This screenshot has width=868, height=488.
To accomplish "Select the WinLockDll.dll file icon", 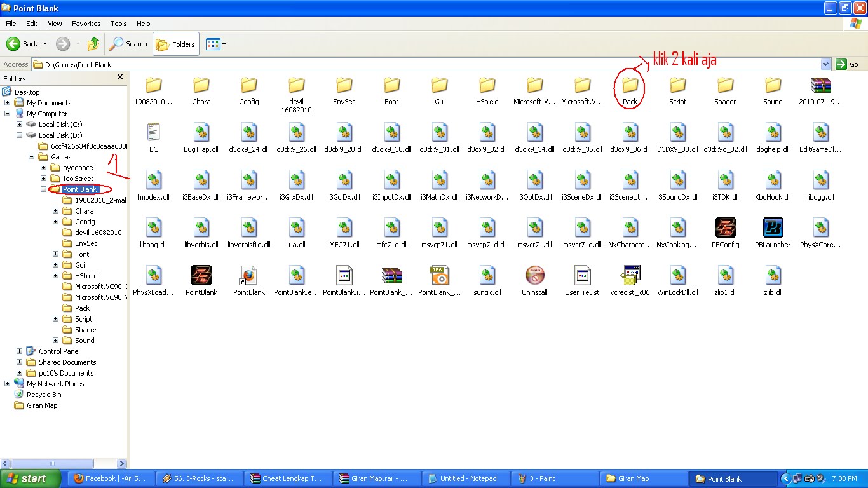I will [677, 275].
